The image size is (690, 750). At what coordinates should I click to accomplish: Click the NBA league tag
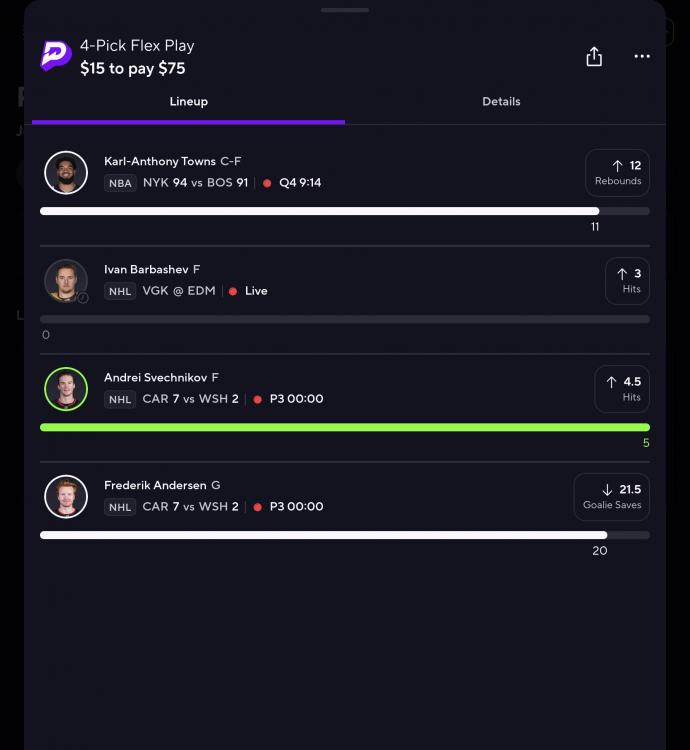[x=120, y=183]
